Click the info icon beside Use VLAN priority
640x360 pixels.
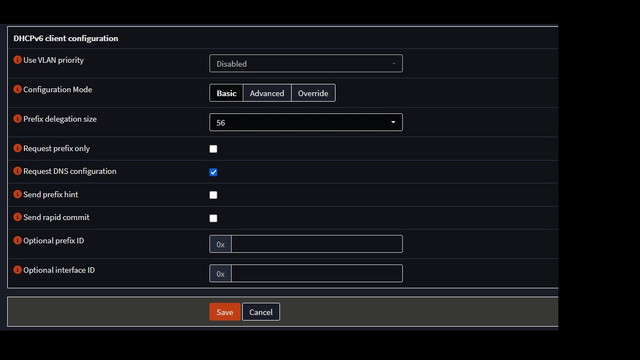click(x=17, y=60)
